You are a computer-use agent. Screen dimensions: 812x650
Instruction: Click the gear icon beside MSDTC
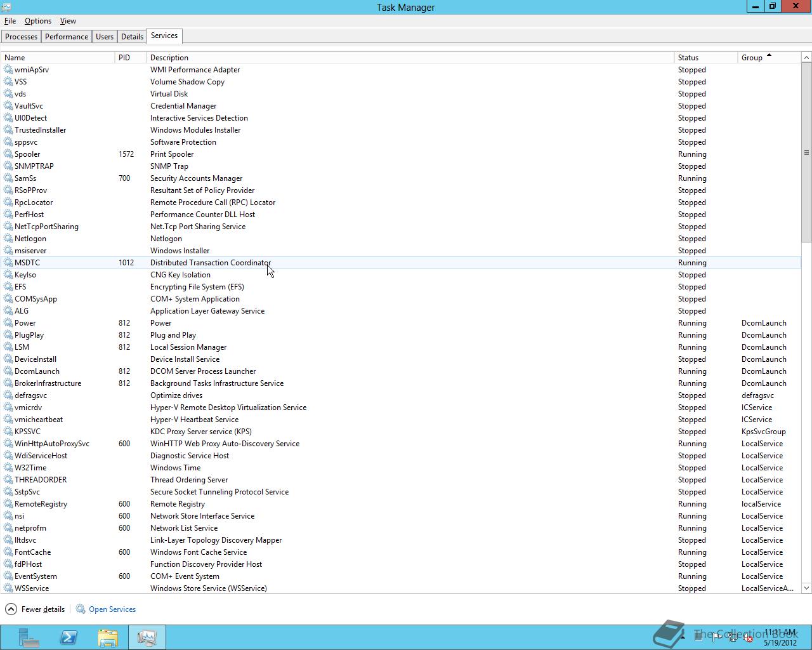(8, 263)
